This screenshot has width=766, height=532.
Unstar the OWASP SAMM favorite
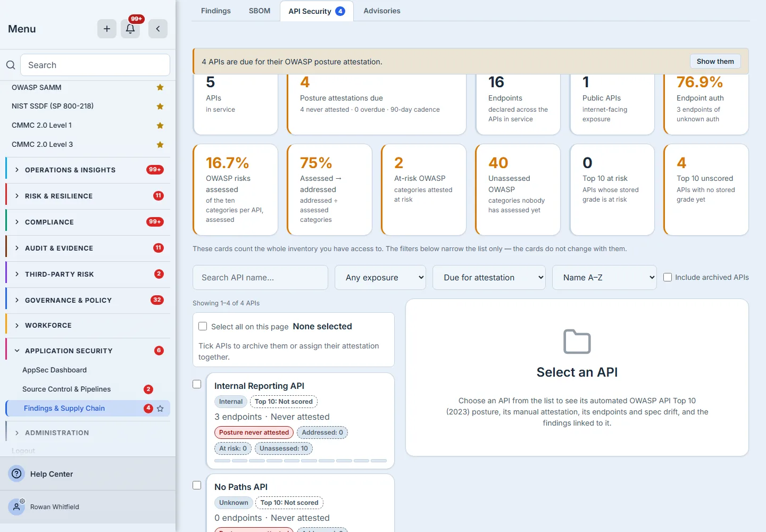pos(160,87)
